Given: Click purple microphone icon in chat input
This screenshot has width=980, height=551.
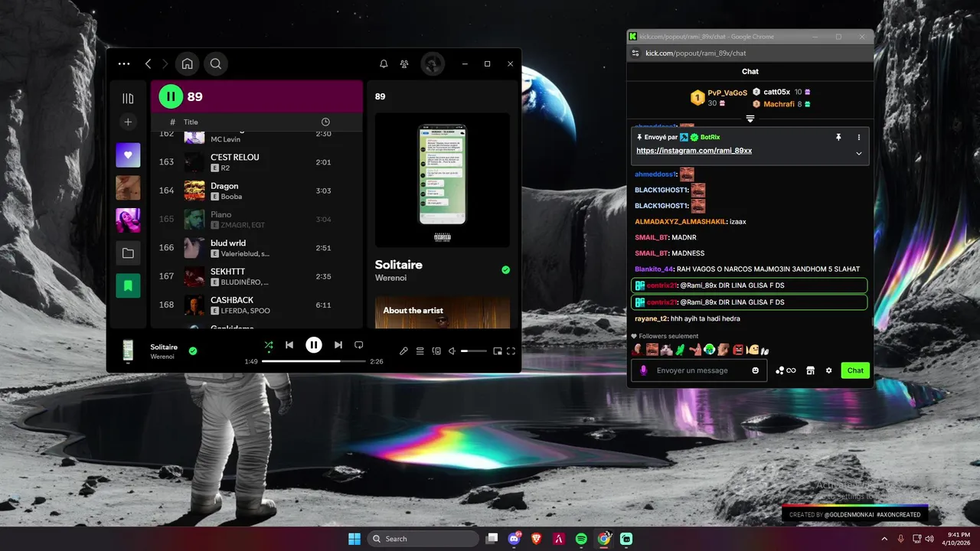Looking at the screenshot, I should [x=643, y=370].
